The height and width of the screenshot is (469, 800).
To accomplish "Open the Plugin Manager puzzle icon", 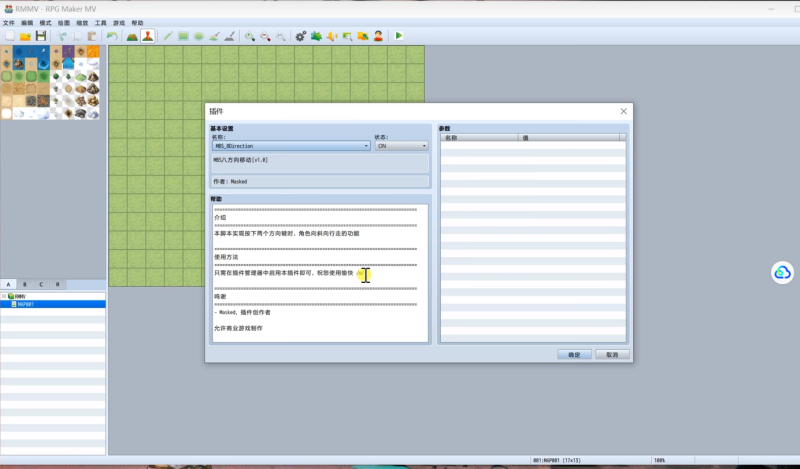I will click(316, 36).
